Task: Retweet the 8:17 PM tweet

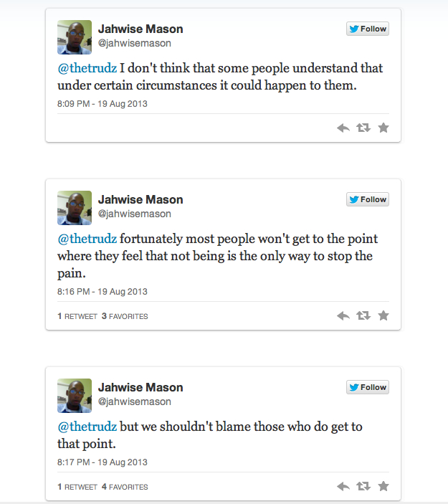Action: (363, 486)
